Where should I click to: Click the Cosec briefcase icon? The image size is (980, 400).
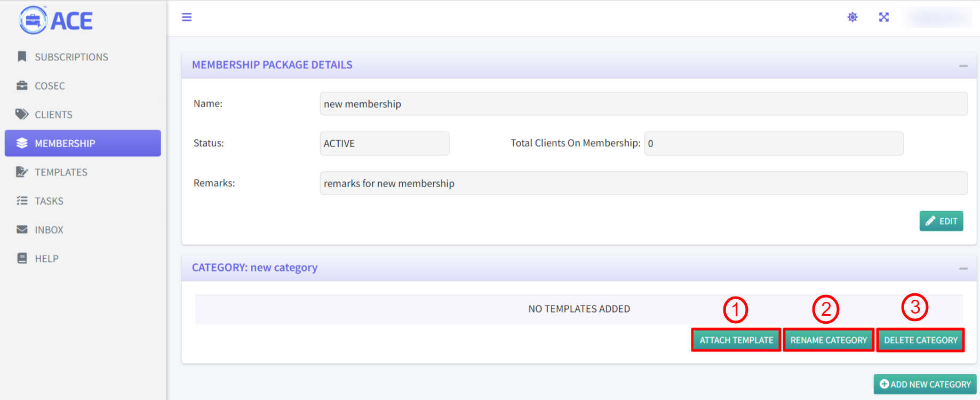[22, 85]
